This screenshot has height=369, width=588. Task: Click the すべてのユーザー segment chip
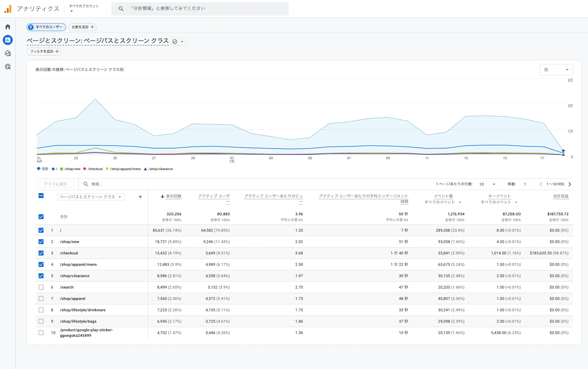[46, 27]
